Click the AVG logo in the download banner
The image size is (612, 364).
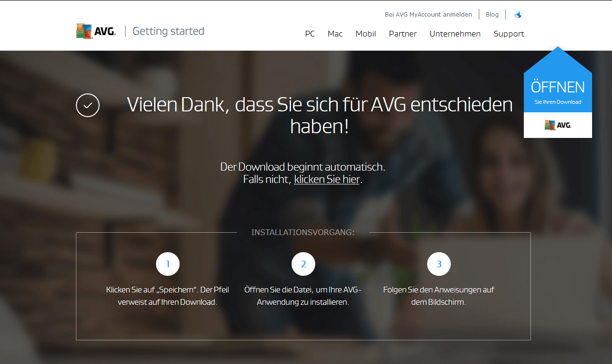(x=558, y=125)
